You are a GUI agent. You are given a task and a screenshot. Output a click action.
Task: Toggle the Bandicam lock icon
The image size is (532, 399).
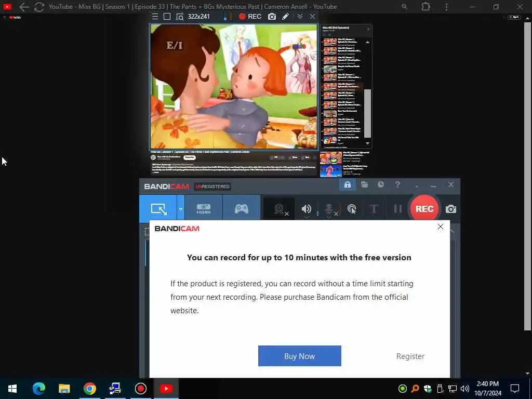(348, 184)
